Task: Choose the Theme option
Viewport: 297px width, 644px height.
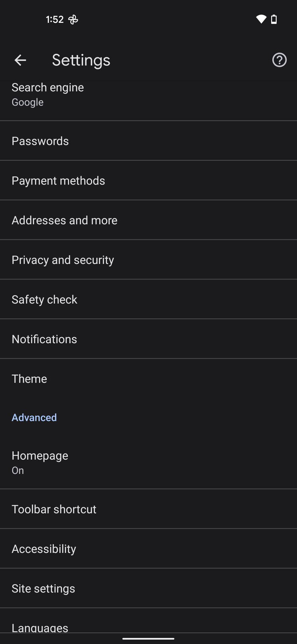Action: point(148,379)
